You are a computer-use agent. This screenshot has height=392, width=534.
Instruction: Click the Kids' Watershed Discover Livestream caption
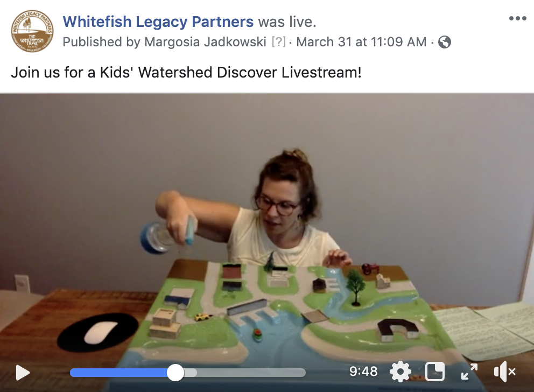coord(186,72)
